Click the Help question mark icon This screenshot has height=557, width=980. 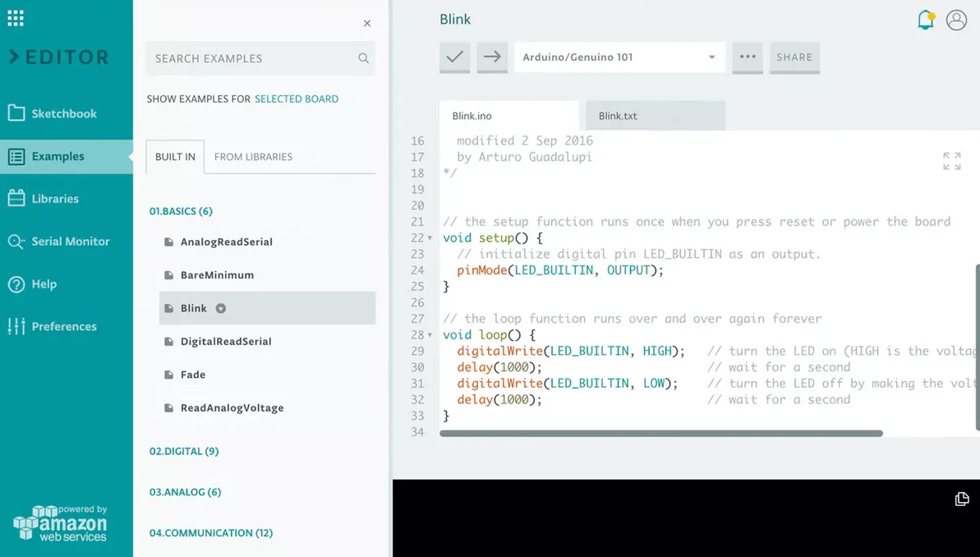pos(16,283)
